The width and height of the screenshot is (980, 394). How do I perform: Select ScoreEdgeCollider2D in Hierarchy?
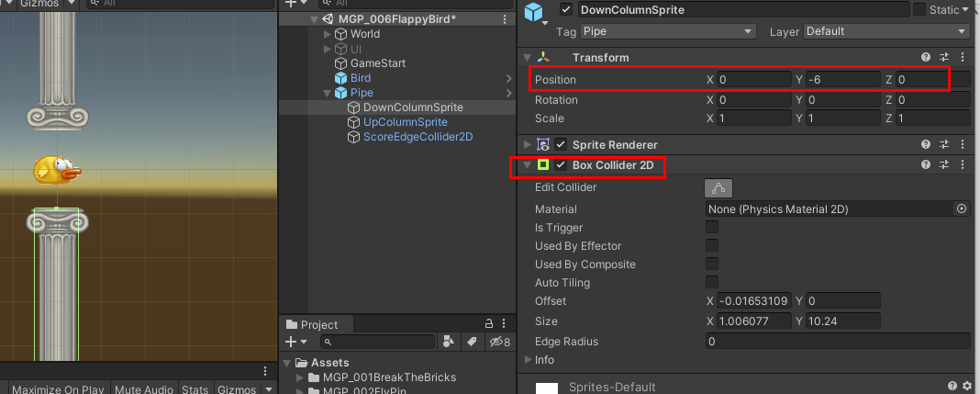pos(418,137)
